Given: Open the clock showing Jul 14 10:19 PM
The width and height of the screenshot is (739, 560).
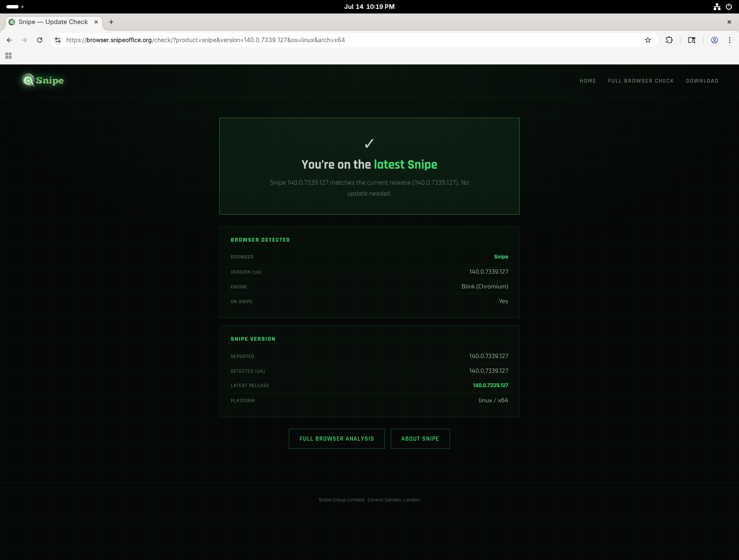Looking at the screenshot, I should pos(369,7).
